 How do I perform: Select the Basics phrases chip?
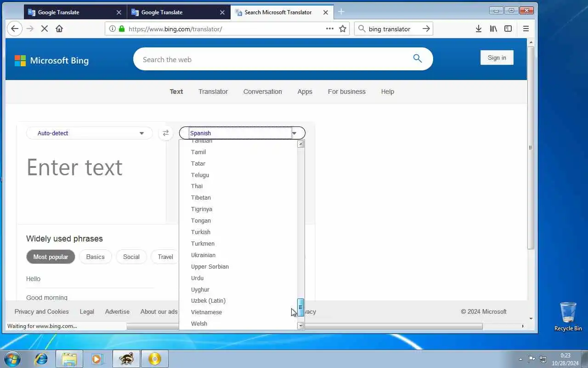(x=96, y=257)
